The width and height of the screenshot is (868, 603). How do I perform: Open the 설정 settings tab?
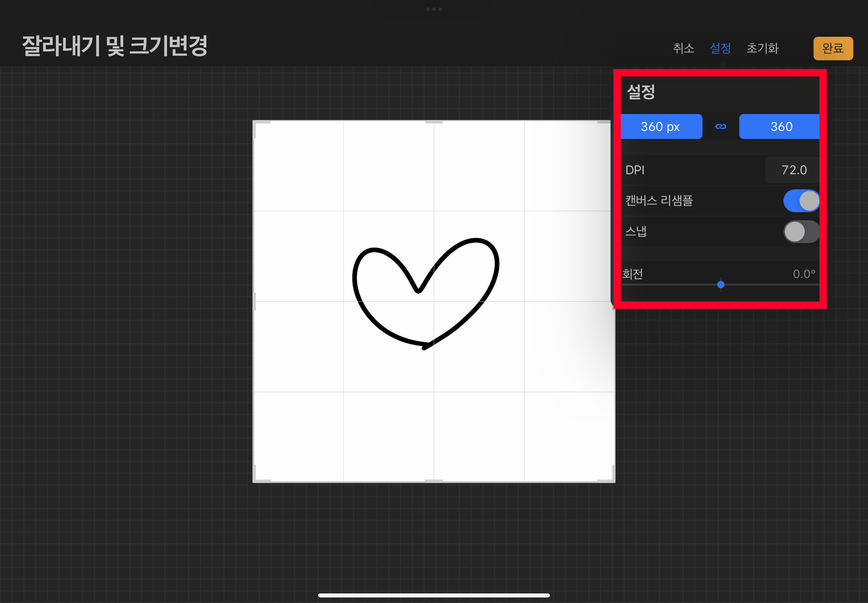click(720, 48)
